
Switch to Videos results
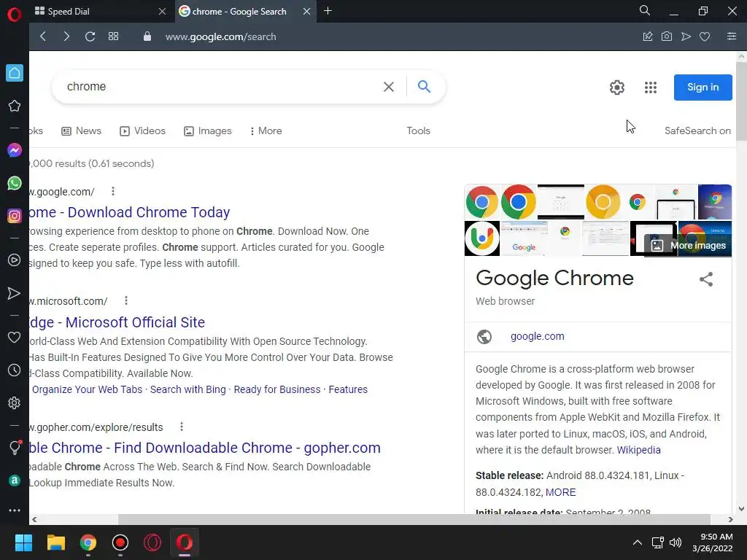click(142, 131)
